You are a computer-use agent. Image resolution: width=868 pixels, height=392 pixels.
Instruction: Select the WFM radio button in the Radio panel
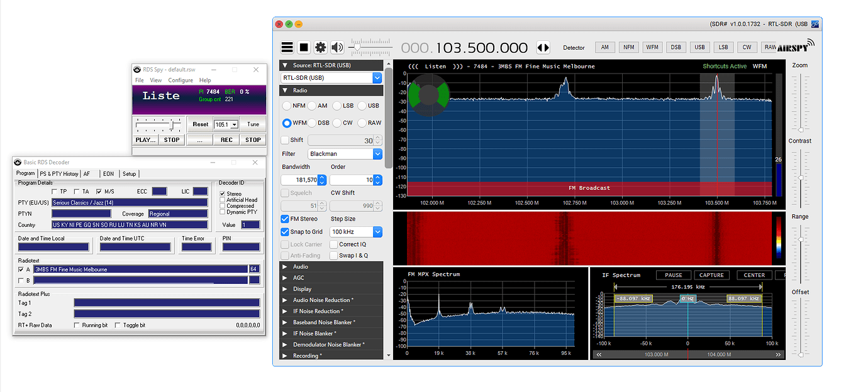click(286, 122)
